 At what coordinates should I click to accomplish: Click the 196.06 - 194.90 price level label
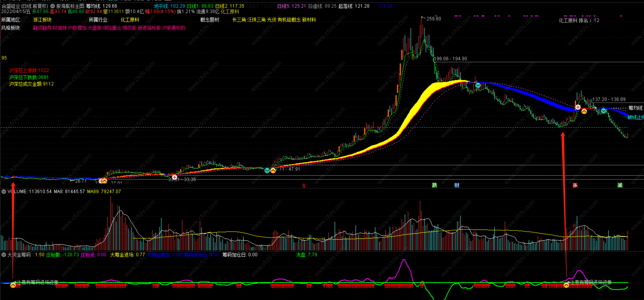click(x=450, y=59)
